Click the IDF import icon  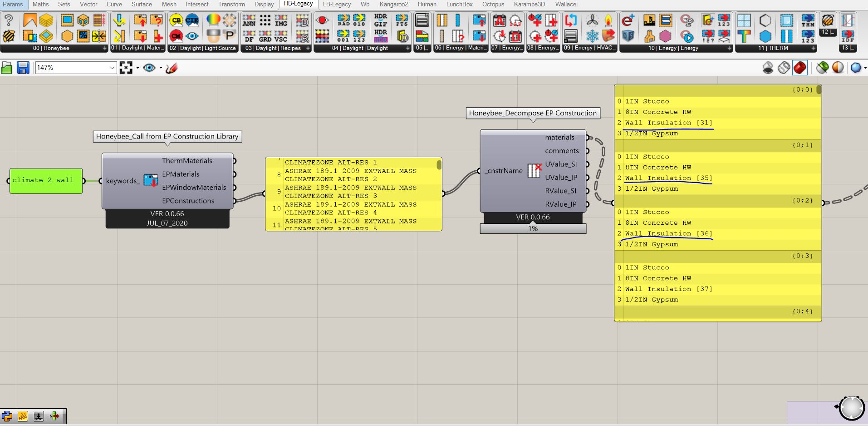(x=848, y=36)
